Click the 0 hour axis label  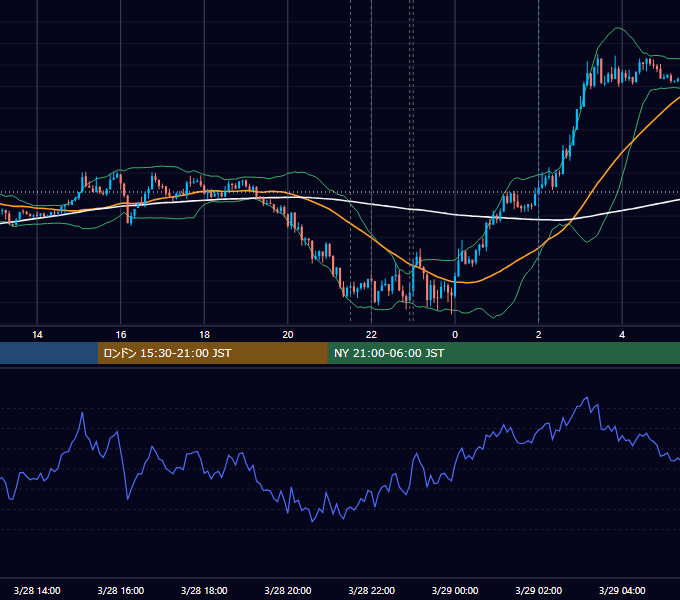(455, 335)
